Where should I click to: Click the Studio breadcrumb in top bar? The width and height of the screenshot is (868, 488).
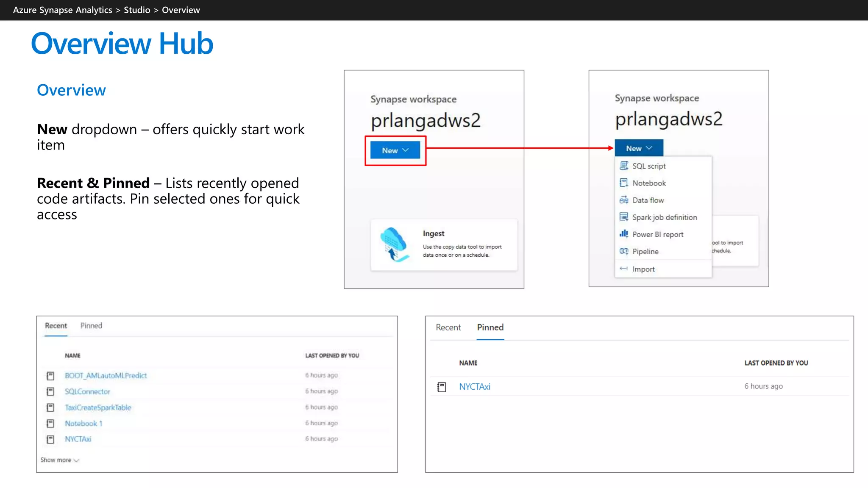click(x=137, y=10)
